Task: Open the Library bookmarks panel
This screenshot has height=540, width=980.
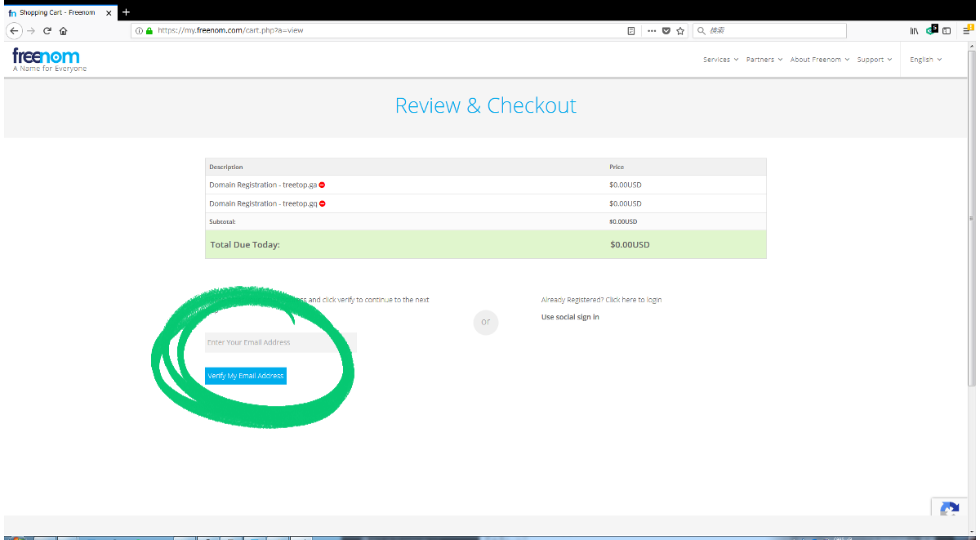Action: pyautogui.click(x=915, y=30)
